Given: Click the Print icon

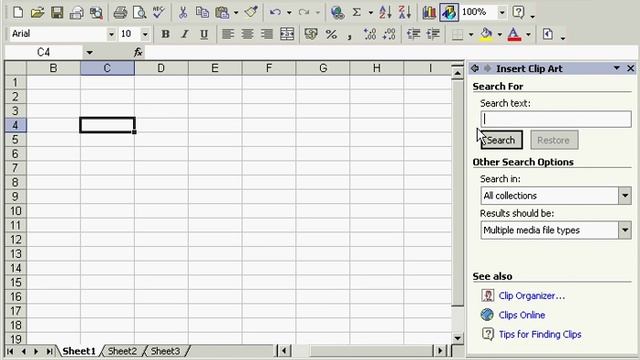Looking at the screenshot, I should tap(120, 13).
